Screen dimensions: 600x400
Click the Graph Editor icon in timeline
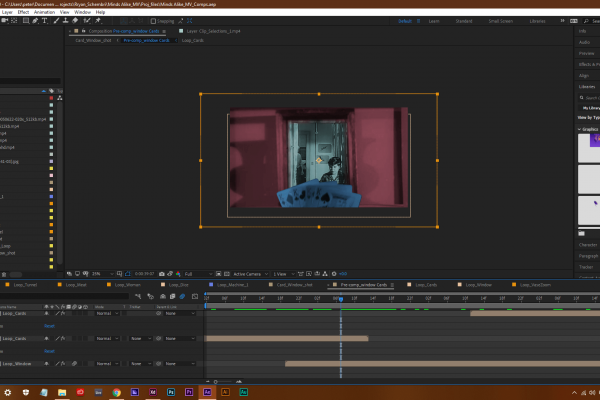195,297
